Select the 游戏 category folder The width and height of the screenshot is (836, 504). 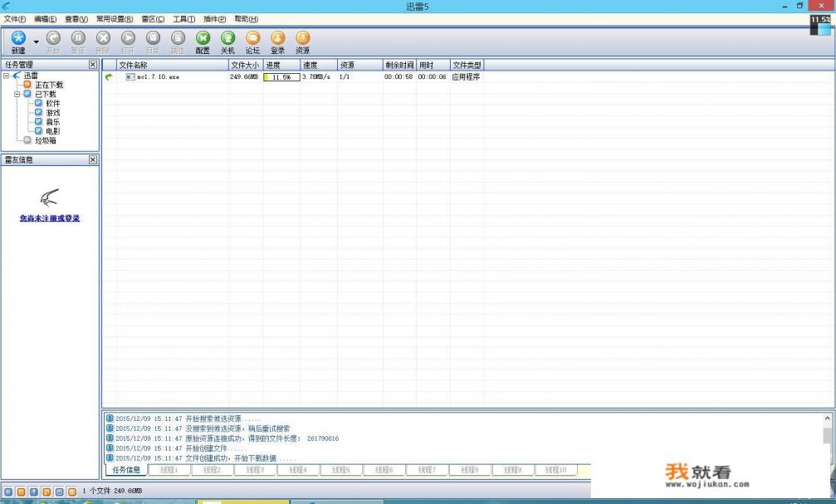(x=53, y=113)
